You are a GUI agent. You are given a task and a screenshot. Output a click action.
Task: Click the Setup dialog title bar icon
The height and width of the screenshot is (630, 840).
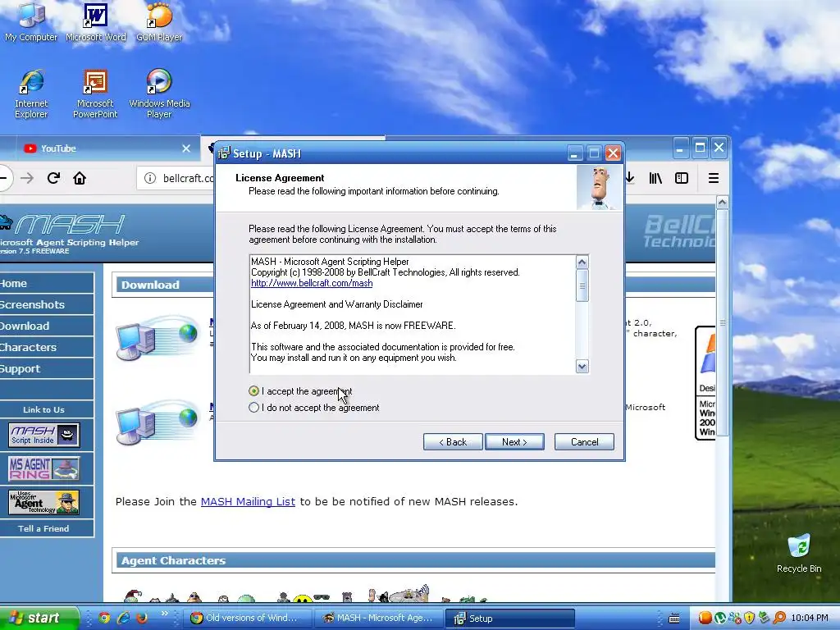pos(224,153)
